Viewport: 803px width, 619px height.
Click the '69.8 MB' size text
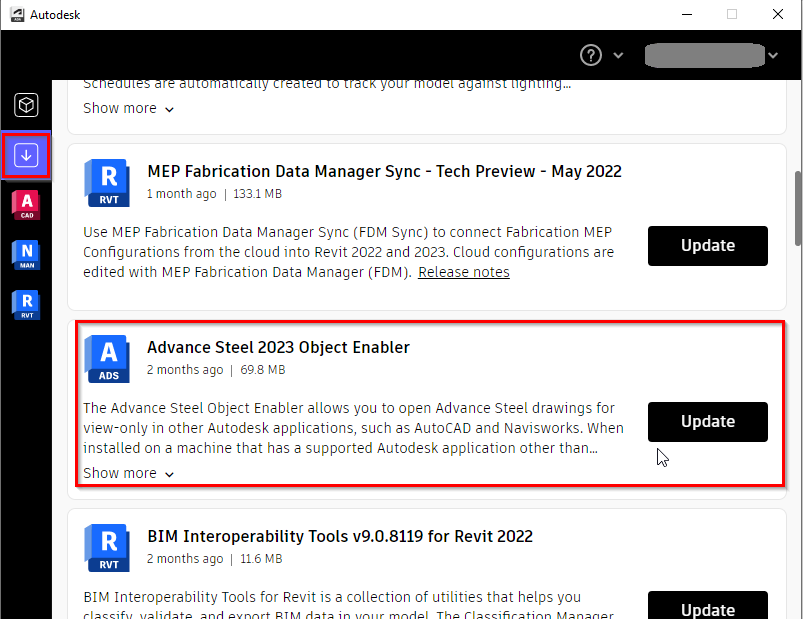pos(263,370)
